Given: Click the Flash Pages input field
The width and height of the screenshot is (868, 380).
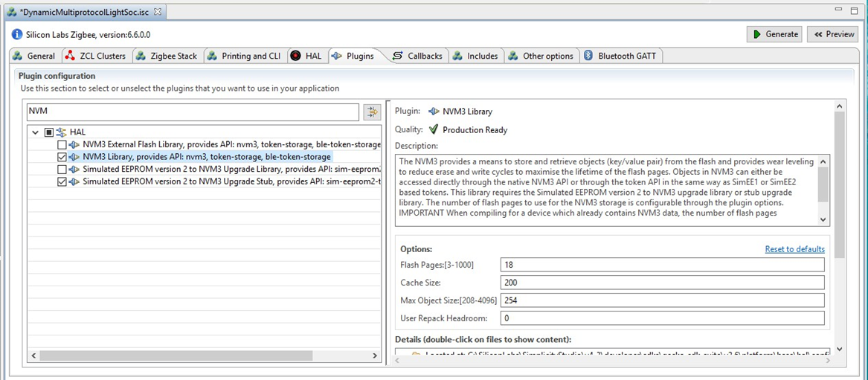Looking at the screenshot, I should [662, 265].
